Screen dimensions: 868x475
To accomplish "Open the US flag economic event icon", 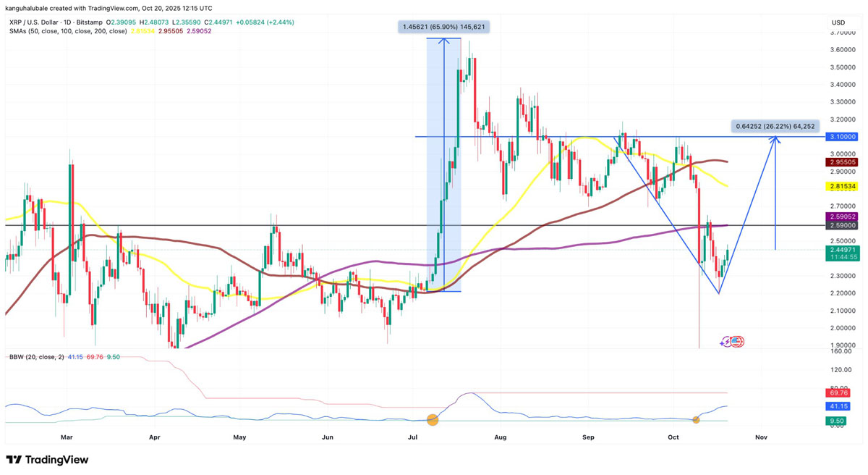I will (737, 341).
